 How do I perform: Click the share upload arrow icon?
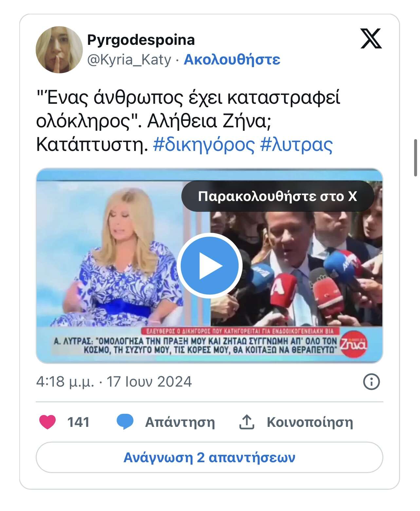(247, 422)
